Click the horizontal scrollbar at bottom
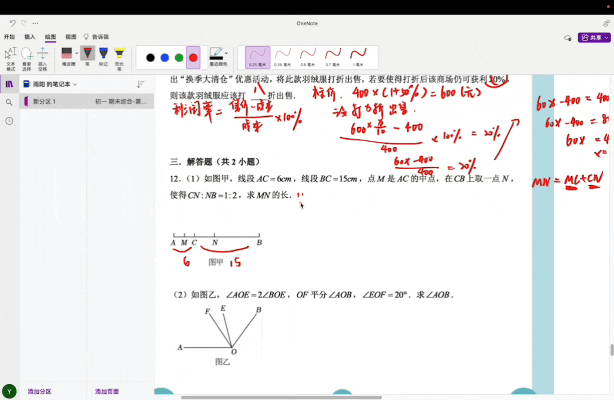The height and width of the screenshot is (400, 614). (281, 398)
